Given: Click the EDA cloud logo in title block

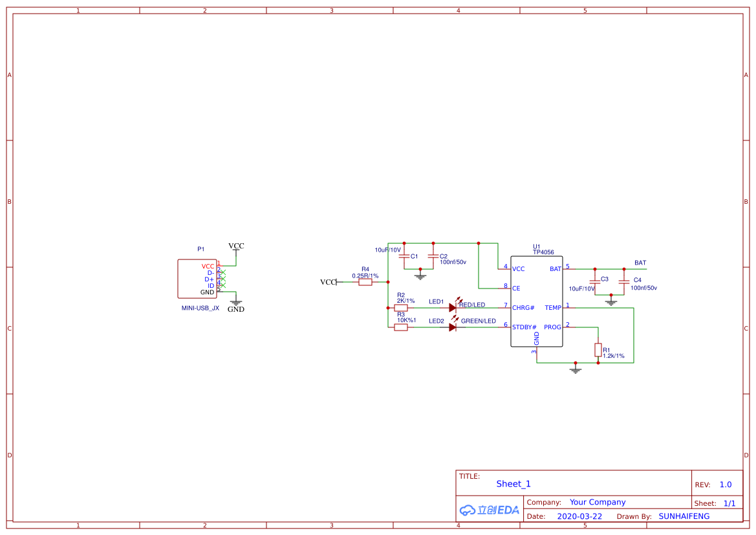Looking at the screenshot, I should point(489,510).
